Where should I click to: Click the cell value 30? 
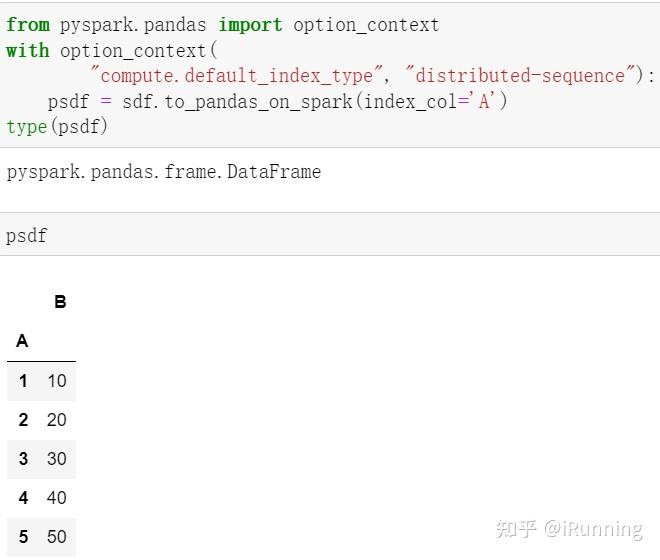tap(57, 459)
